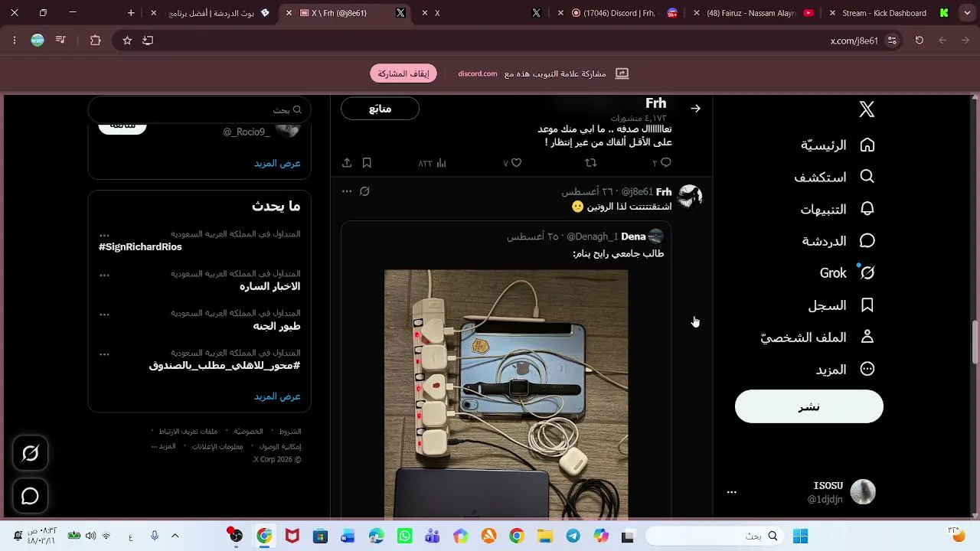Image resolution: width=980 pixels, height=551 pixels.
Task: Open the More (المزيد) sidebar menu
Action: (x=845, y=370)
